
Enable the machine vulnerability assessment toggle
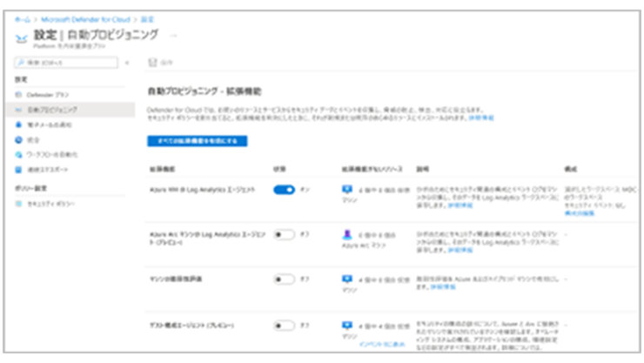[x=284, y=279]
